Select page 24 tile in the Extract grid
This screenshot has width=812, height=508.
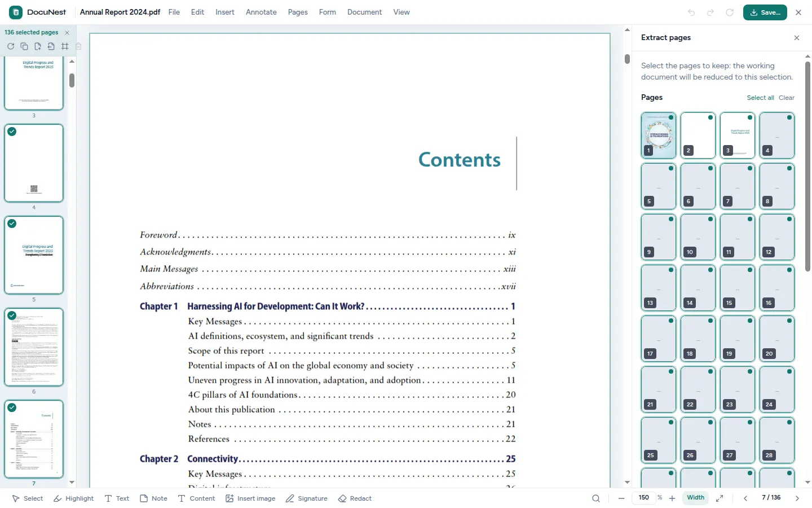click(x=777, y=389)
